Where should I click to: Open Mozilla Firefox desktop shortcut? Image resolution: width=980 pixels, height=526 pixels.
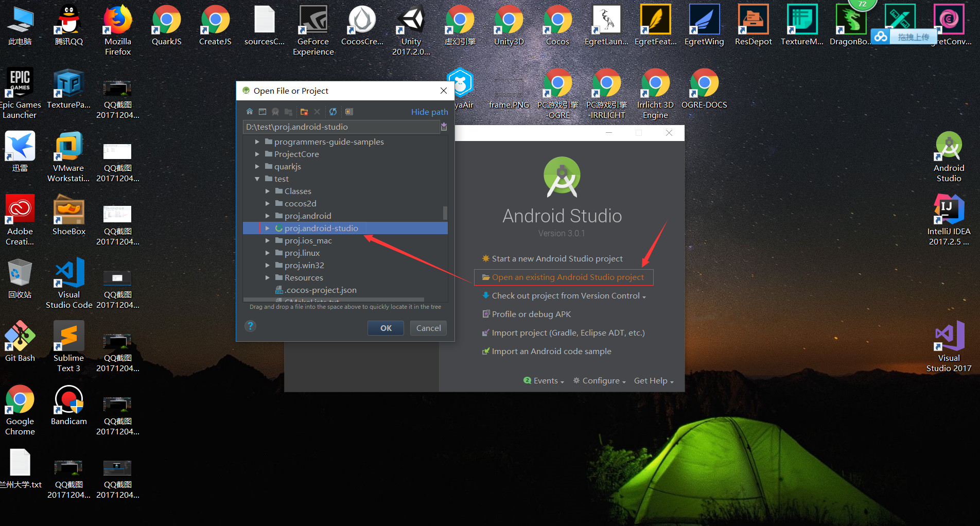[118, 30]
